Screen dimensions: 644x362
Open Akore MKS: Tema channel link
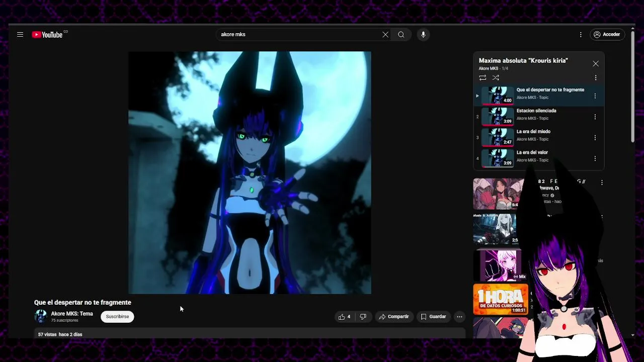72,314
